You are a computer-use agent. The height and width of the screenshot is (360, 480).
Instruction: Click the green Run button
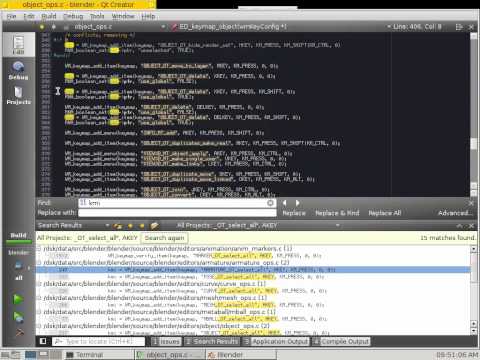pyautogui.click(x=18, y=299)
